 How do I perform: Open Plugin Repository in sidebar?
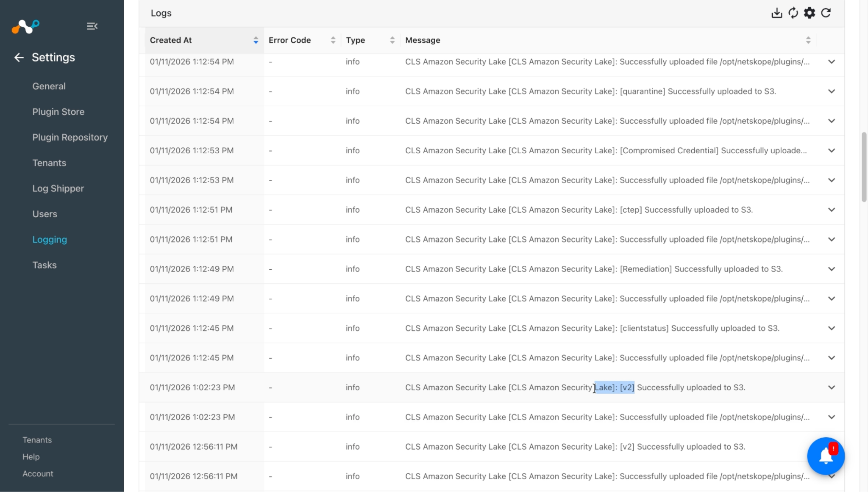[x=70, y=138]
